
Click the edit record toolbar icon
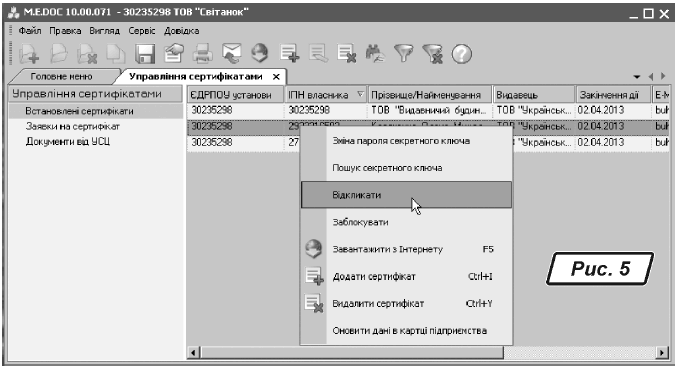click(x=318, y=54)
